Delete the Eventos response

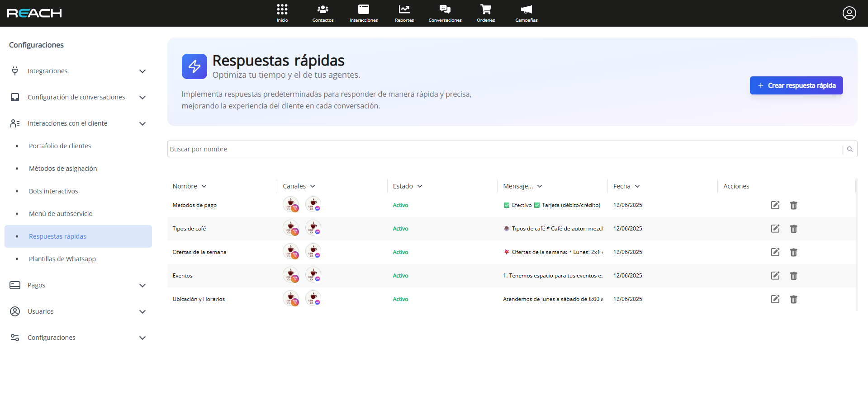coord(793,276)
